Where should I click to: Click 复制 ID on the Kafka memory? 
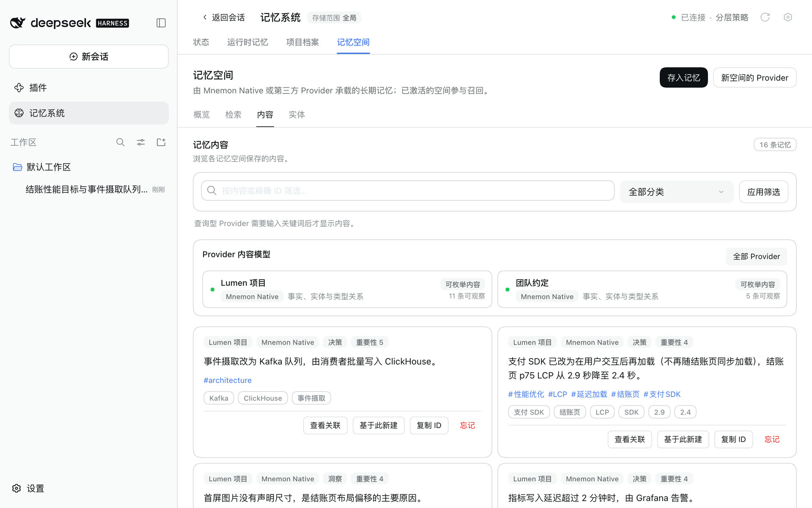click(x=429, y=425)
